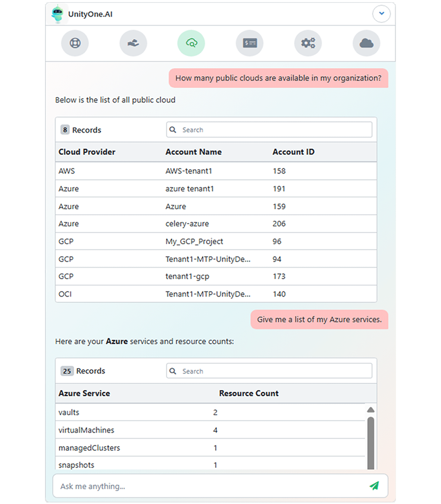Click scroll up arrow in Azure services table
The width and height of the screenshot is (441, 504).
tap(371, 410)
